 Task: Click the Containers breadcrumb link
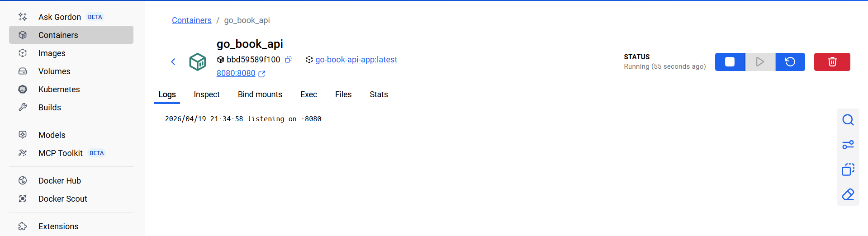pos(191,20)
